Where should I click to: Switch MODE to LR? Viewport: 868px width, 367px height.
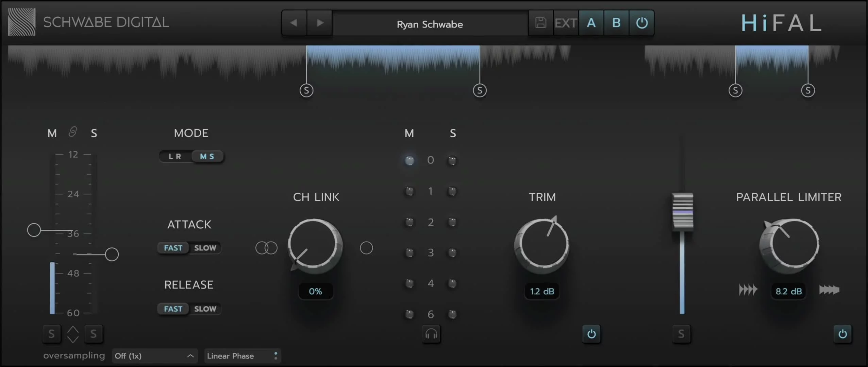[x=175, y=156]
